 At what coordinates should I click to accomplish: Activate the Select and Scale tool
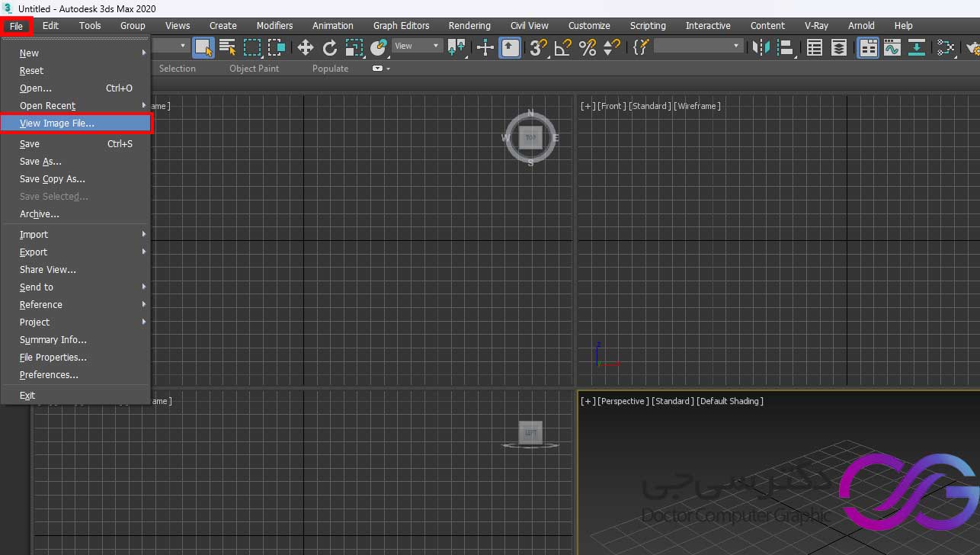pyautogui.click(x=354, y=47)
